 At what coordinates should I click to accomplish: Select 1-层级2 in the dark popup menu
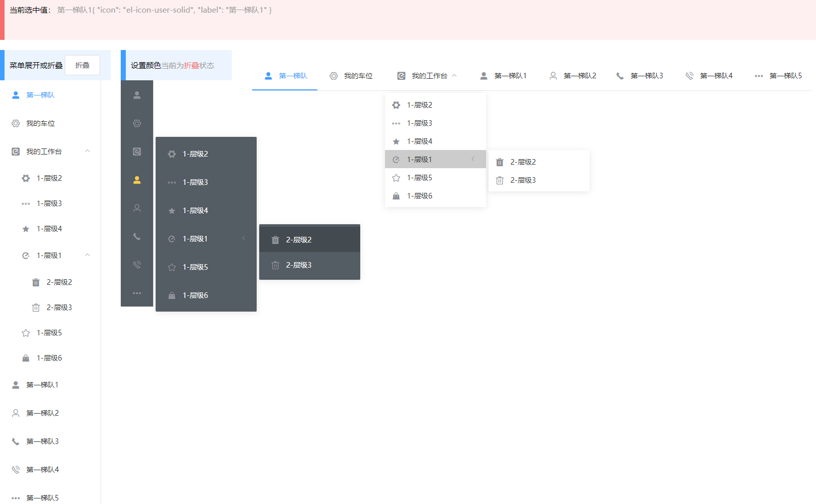coord(206,154)
